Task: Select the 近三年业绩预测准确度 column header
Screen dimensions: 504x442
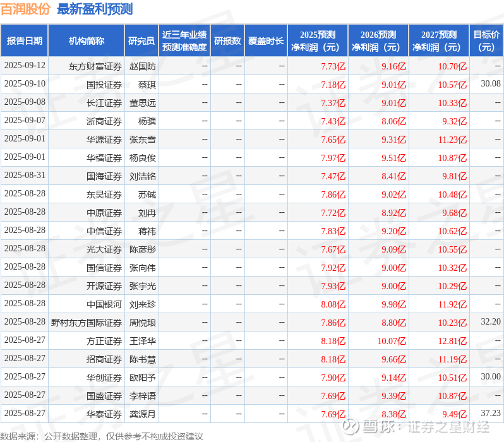Action: coord(184,41)
